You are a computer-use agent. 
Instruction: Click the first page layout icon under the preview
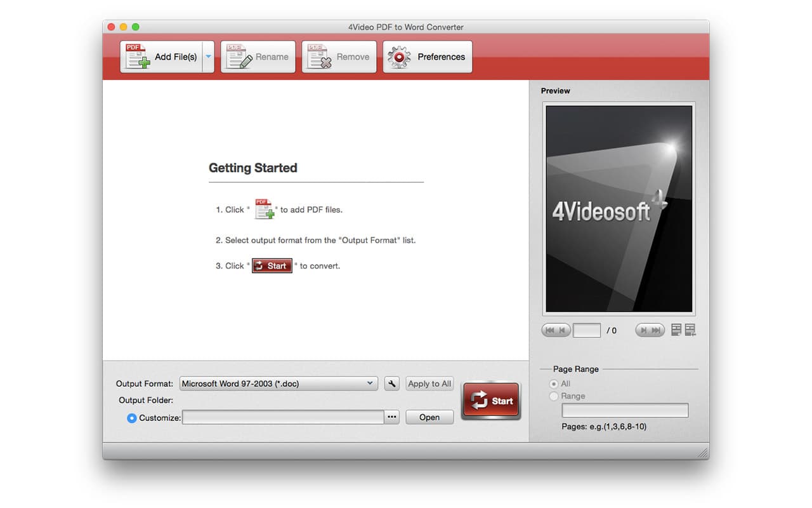tap(676, 330)
